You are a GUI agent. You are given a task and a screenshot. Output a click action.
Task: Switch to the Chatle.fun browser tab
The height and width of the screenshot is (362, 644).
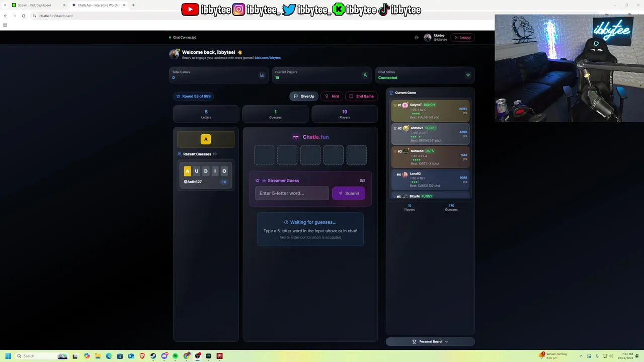[98, 5]
